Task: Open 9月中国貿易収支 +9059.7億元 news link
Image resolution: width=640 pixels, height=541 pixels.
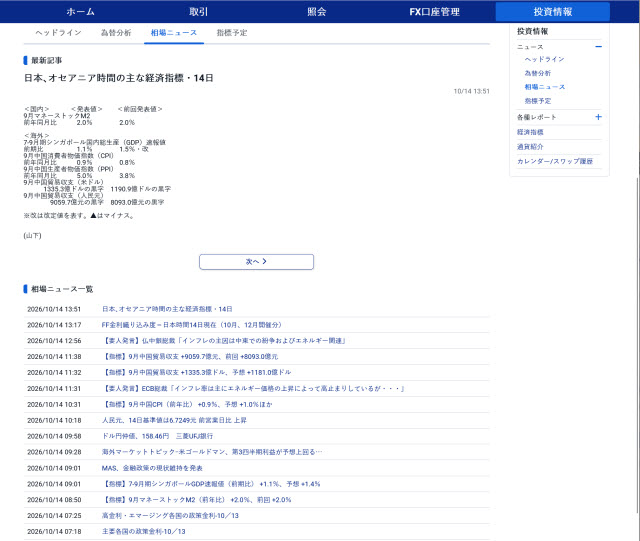Action: click(x=190, y=357)
